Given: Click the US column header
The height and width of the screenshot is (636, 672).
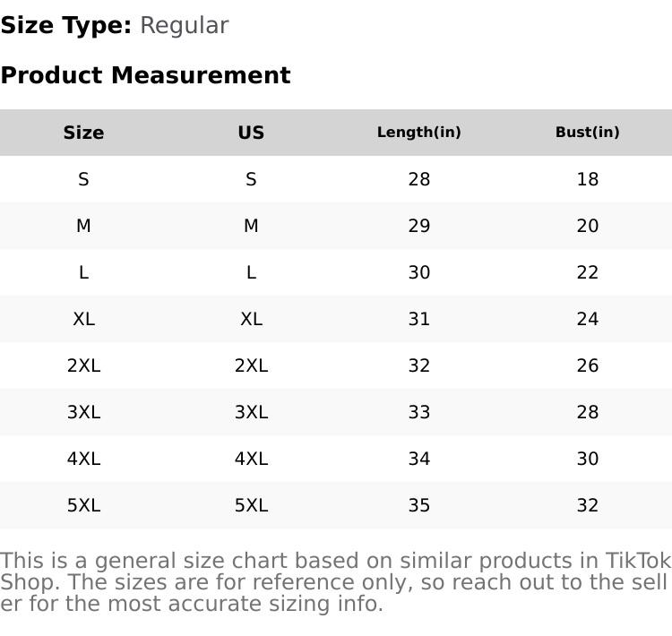Looking at the screenshot, I should point(251,133).
